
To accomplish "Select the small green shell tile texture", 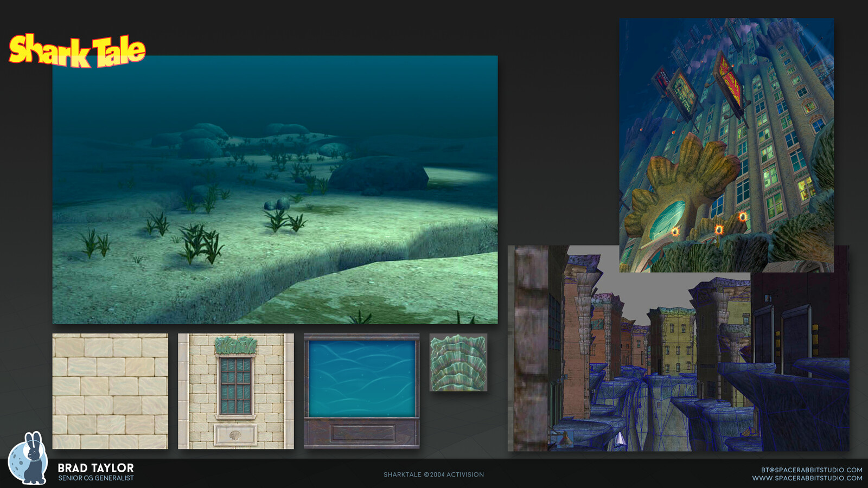I will 458,362.
